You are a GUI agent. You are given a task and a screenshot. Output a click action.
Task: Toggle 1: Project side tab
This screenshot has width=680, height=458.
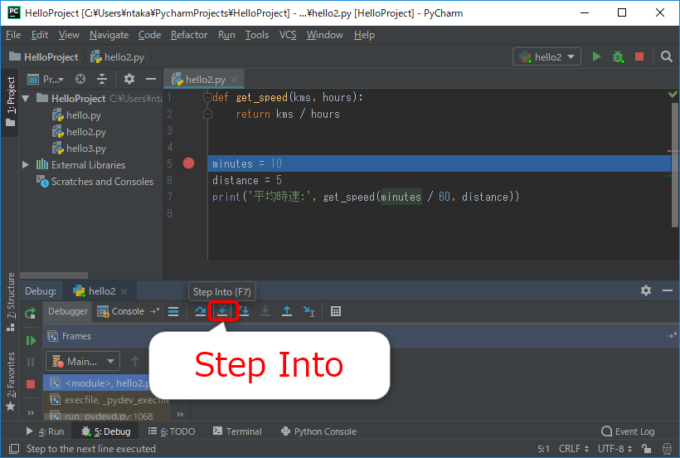(10, 101)
